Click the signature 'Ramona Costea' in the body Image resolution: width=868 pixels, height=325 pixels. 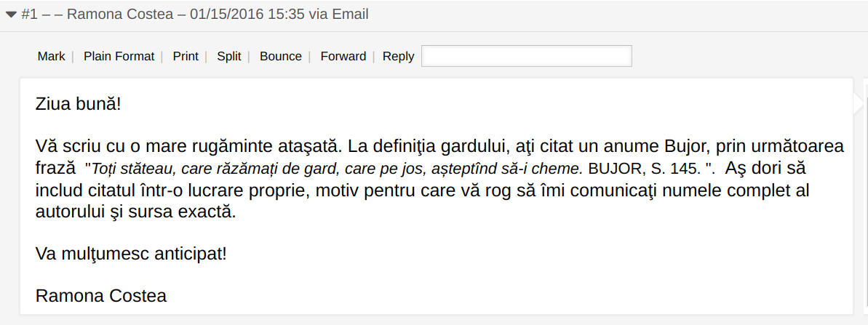101,296
